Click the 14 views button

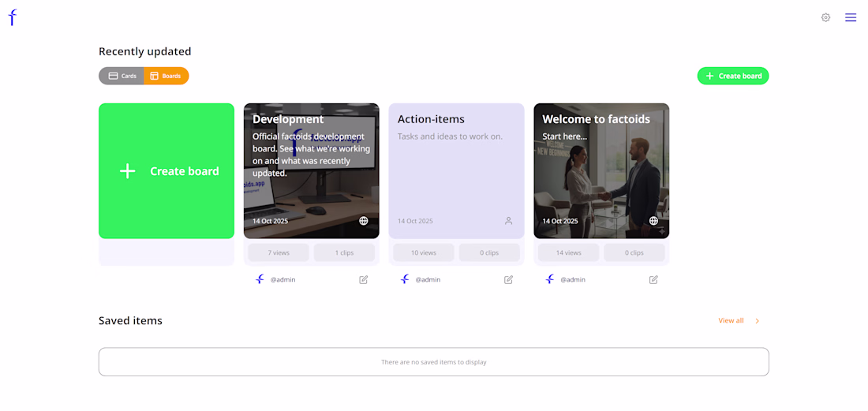point(569,252)
